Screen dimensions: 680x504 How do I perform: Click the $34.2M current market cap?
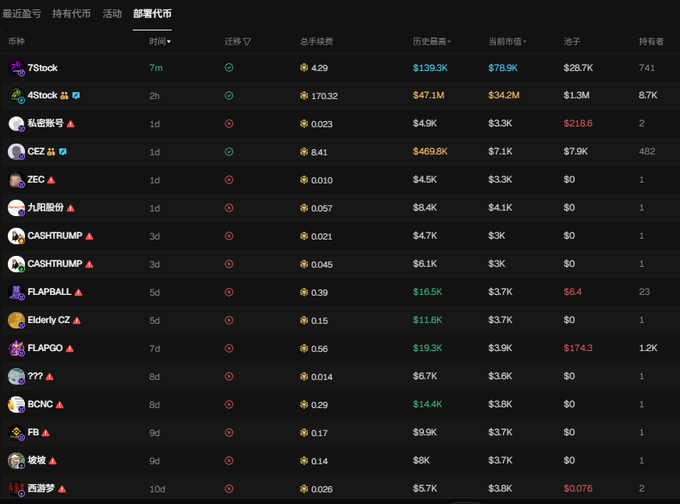coord(504,95)
